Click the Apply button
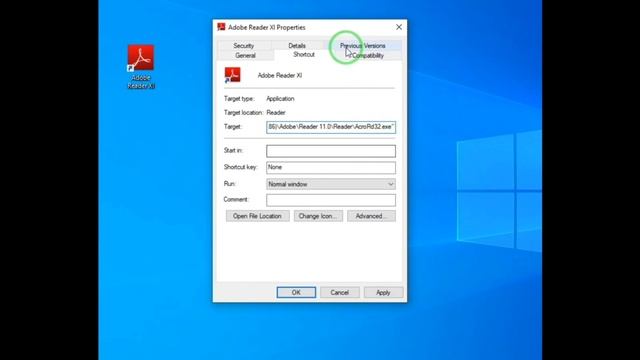Image resolution: width=640 pixels, height=360 pixels. pyautogui.click(x=383, y=292)
